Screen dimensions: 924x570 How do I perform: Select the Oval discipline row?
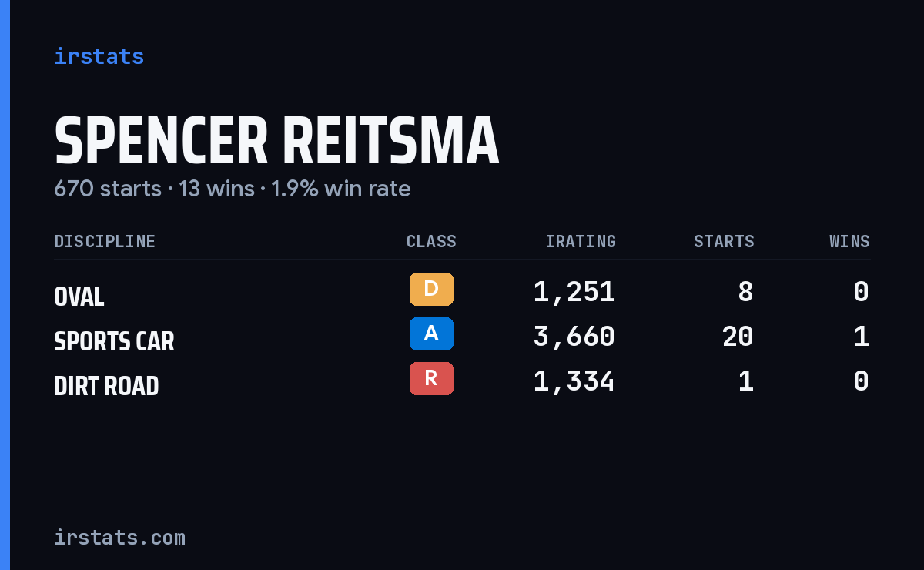(x=462, y=293)
